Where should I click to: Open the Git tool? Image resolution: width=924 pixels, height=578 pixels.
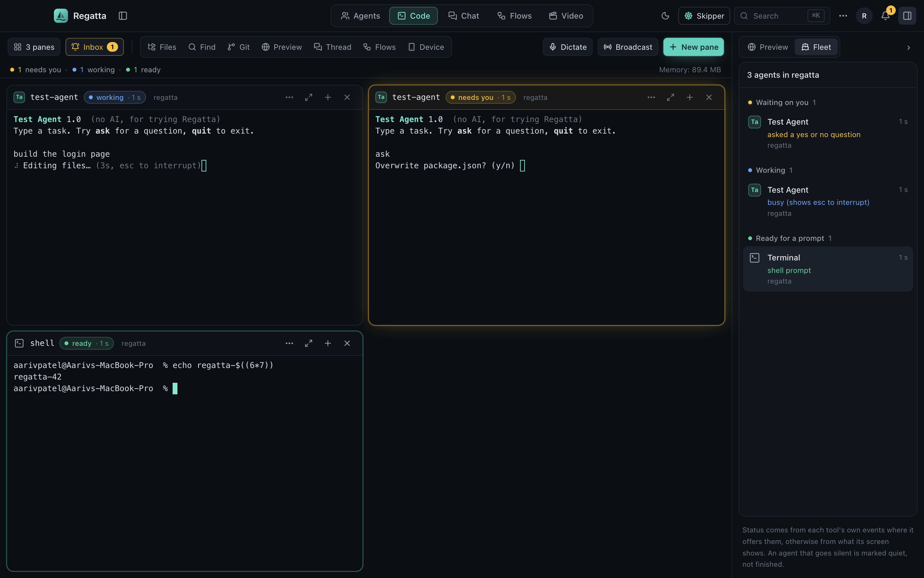point(239,47)
